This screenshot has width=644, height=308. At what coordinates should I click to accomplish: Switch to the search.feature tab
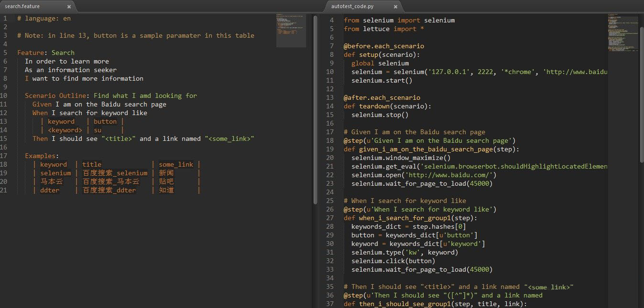[x=22, y=7]
